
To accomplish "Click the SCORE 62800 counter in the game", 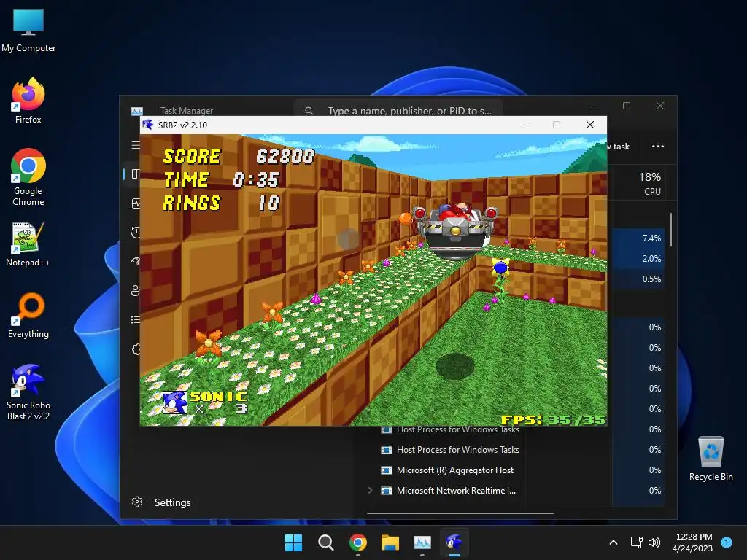I will (239, 156).
